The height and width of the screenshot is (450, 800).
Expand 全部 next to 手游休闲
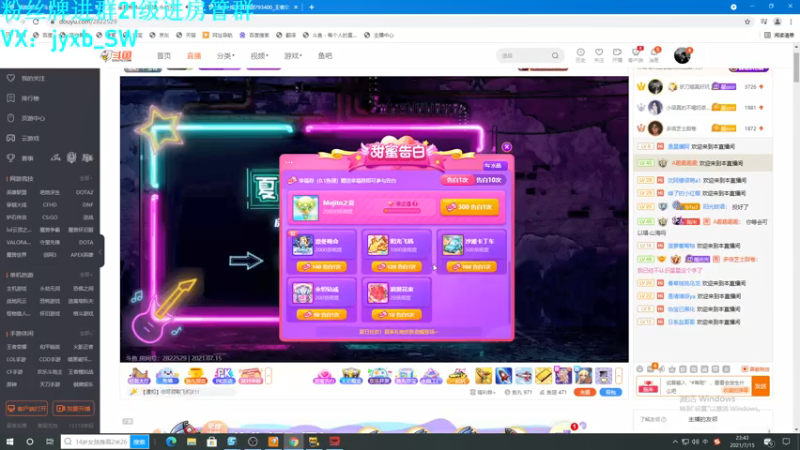coord(86,333)
